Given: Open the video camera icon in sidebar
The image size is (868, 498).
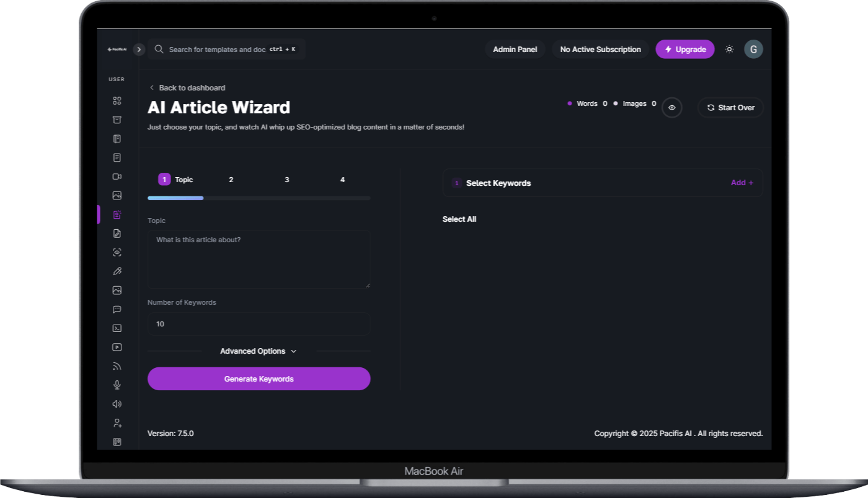Looking at the screenshot, I should coord(117,177).
